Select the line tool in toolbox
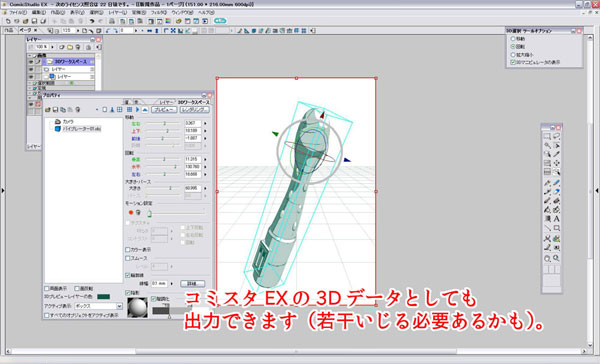Screen dimensions: 600x364 pos(547,228)
